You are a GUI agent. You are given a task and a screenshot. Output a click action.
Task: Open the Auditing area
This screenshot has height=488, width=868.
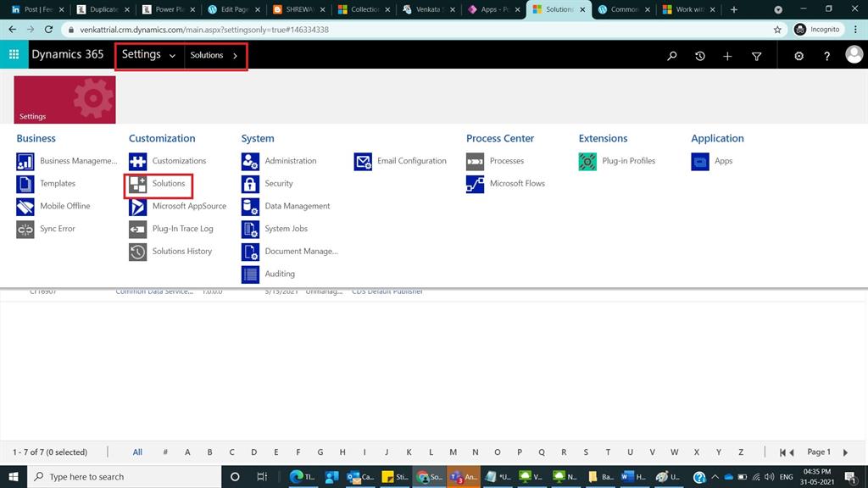point(279,274)
